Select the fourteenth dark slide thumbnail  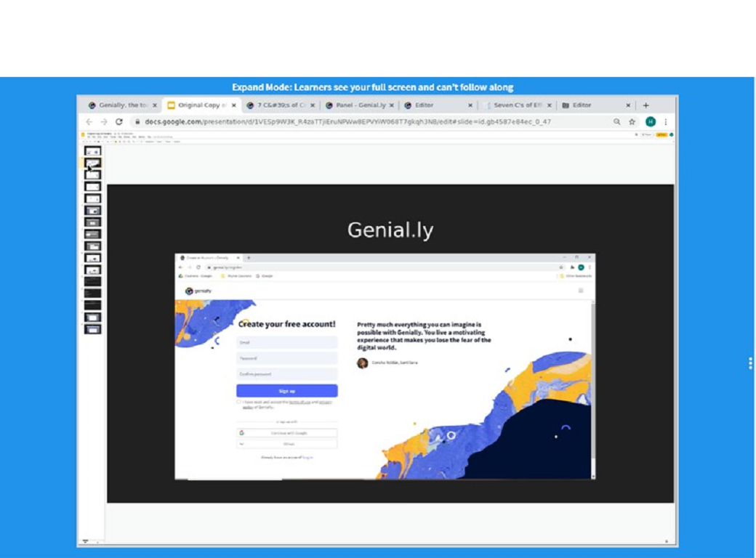click(92, 305)
